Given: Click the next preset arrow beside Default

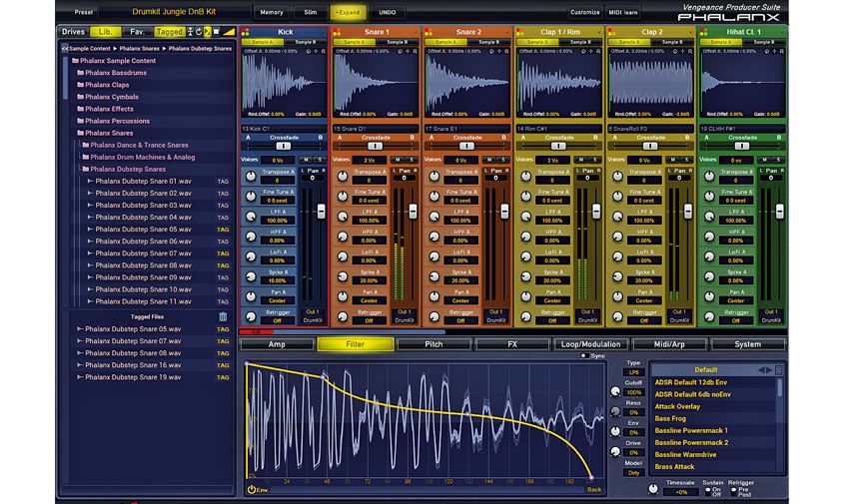Looking at the screenshot, I should pyautogui.click(x=769, y=370).
